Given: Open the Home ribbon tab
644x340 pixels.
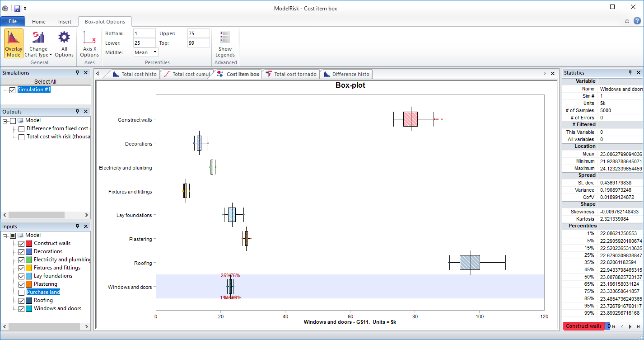Looking at the screenshot, I should coord(38,21).
